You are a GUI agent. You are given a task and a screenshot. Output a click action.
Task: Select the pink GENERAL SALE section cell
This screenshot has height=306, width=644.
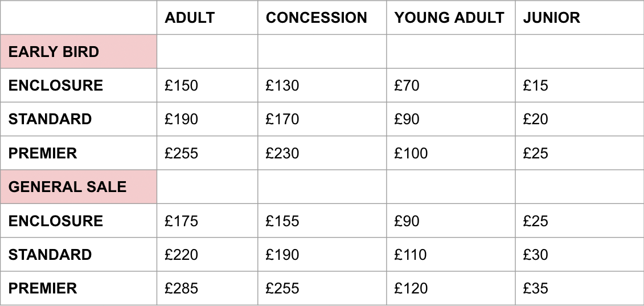pyautogui.click(x=79, y=187)
